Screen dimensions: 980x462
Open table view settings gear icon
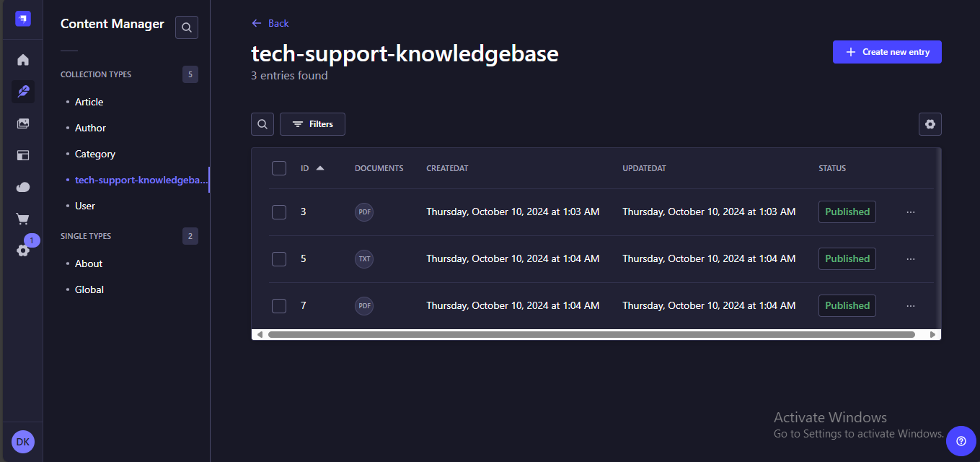(x=930, y=124)
